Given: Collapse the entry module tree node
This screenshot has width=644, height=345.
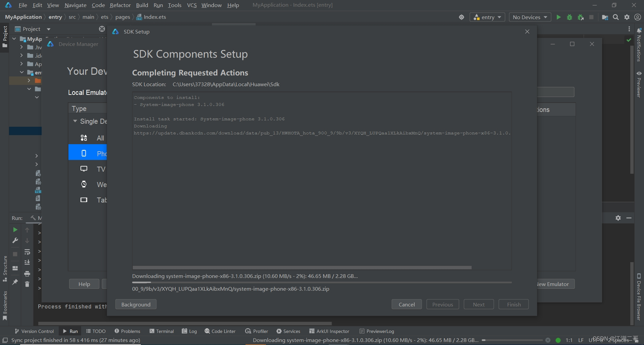Looking at the screenshot, I should pos(21,72).
